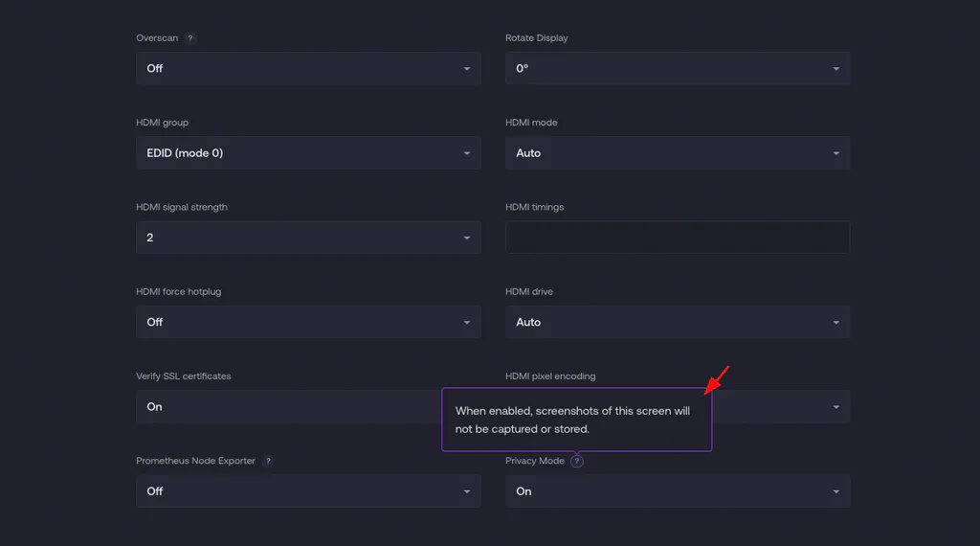
Task: Click the Privacy Mode help icon
Action: tap(577, 461)
